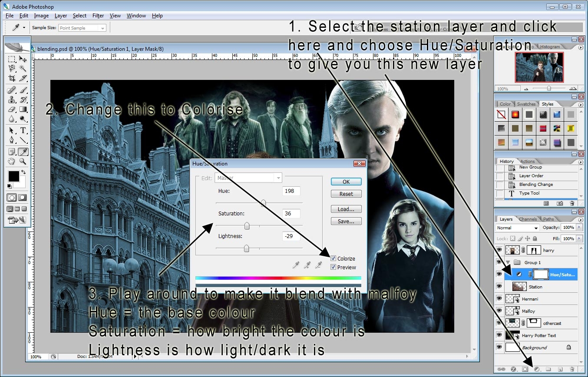Screen dimensions: 588x377
Task: Switch to Quick Mask mode
Action: point(22,197)
